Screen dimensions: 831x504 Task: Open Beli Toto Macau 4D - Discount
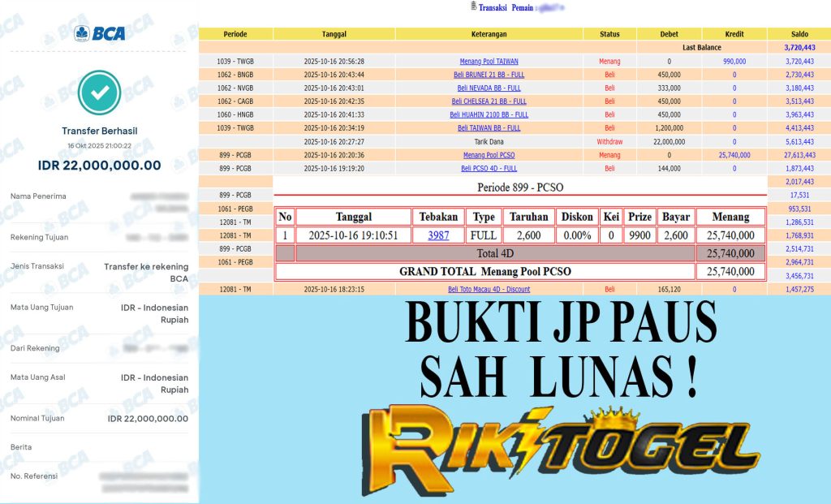[x=489, y=289]
